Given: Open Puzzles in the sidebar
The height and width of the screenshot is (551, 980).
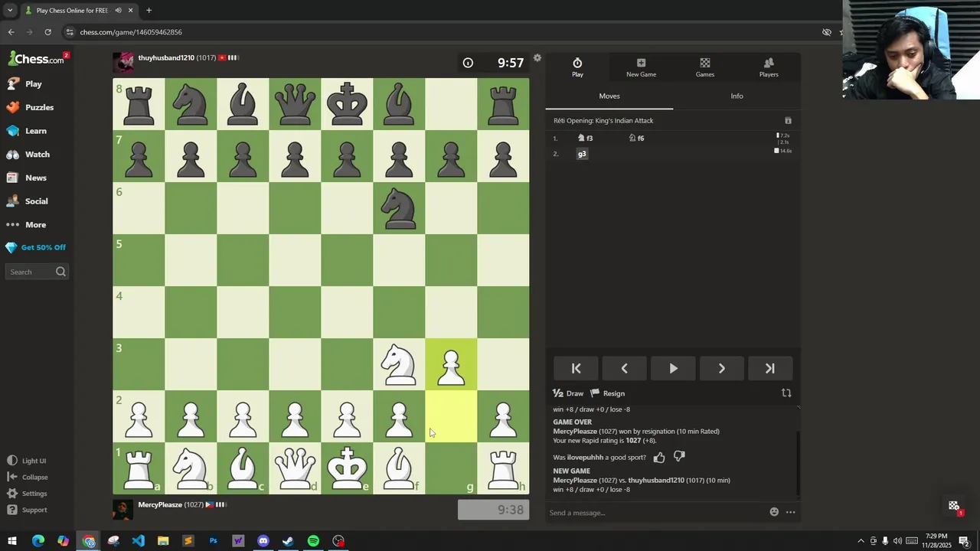Looking at the screenshot, I should point(37,108).
